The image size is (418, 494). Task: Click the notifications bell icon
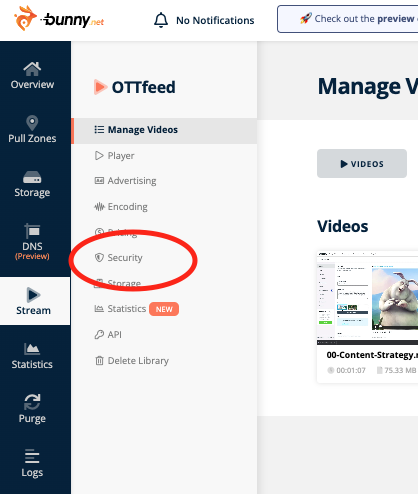point(161,20)
